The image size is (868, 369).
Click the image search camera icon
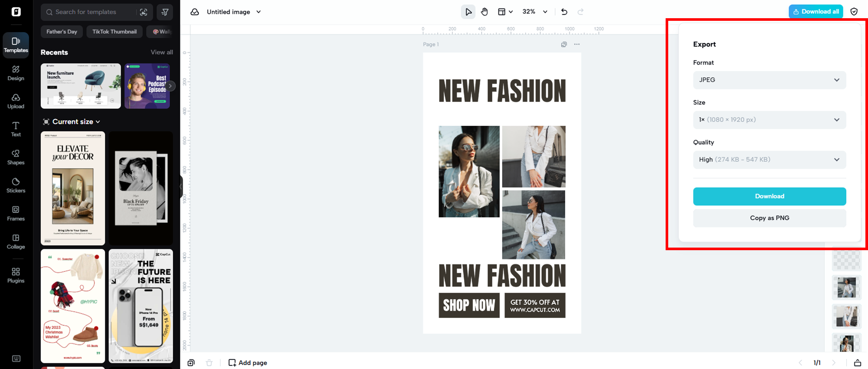(x=144, y=12)
